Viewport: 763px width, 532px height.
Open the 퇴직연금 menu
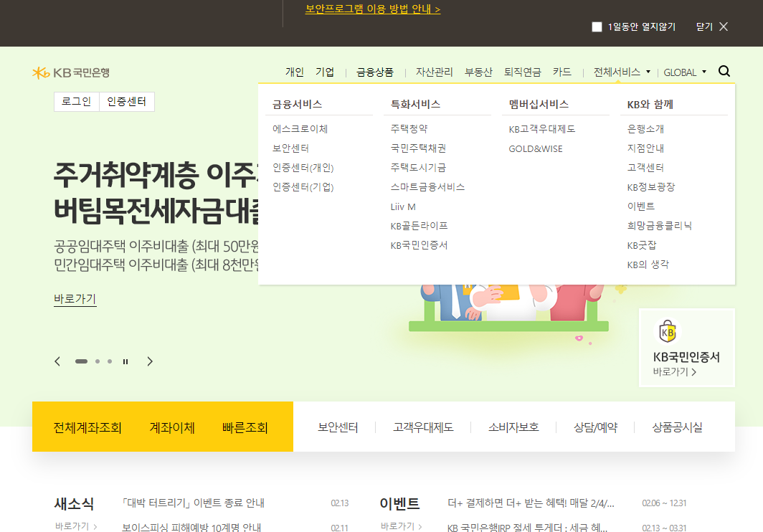click(x=523, y=72)
